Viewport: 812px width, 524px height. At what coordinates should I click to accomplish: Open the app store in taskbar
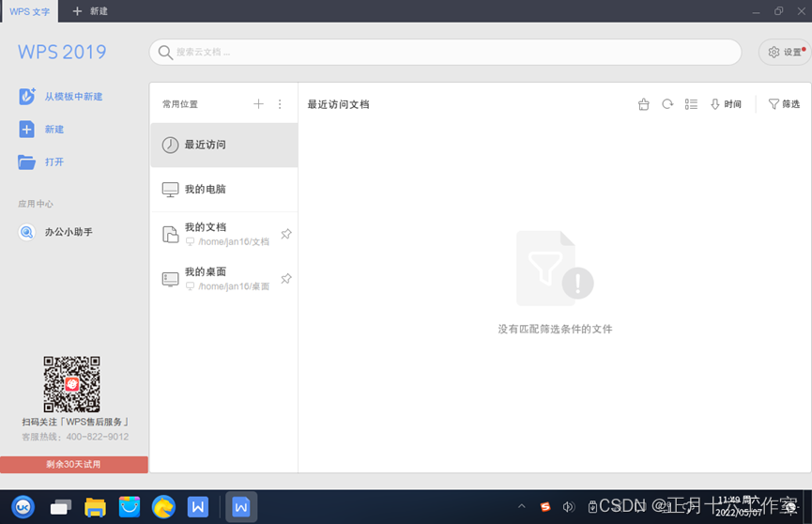[130, 507]
